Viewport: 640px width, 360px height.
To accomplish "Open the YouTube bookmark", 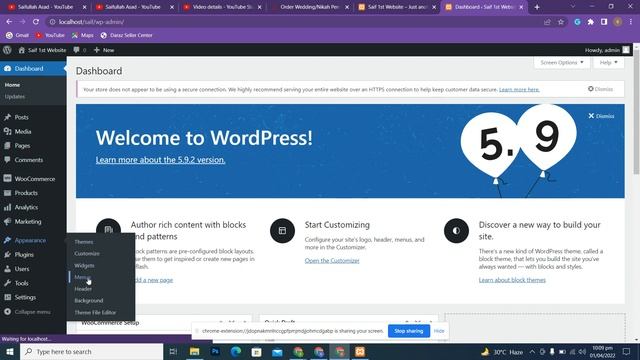I will pos(50,36).
